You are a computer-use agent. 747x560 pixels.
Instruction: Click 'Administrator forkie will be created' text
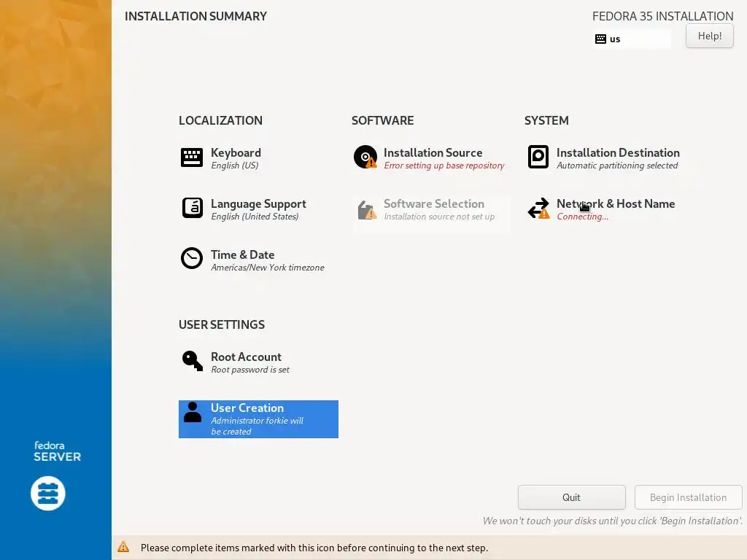pos(258,426)
